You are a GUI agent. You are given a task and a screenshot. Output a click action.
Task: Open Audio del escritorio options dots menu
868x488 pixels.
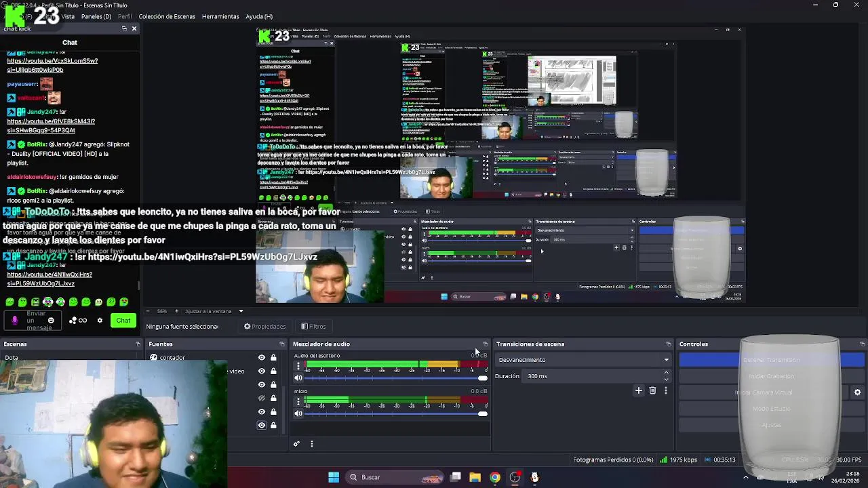coord(298,366)
